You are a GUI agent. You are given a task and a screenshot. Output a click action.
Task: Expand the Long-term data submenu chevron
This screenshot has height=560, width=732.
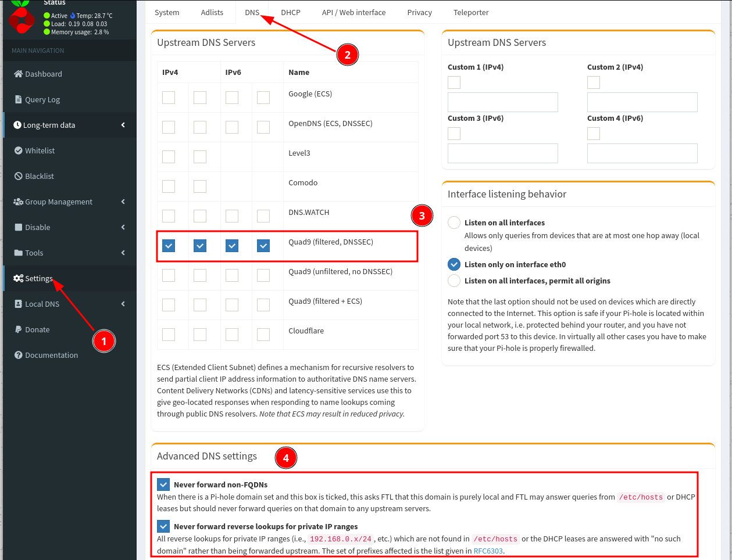pos(123,125)
